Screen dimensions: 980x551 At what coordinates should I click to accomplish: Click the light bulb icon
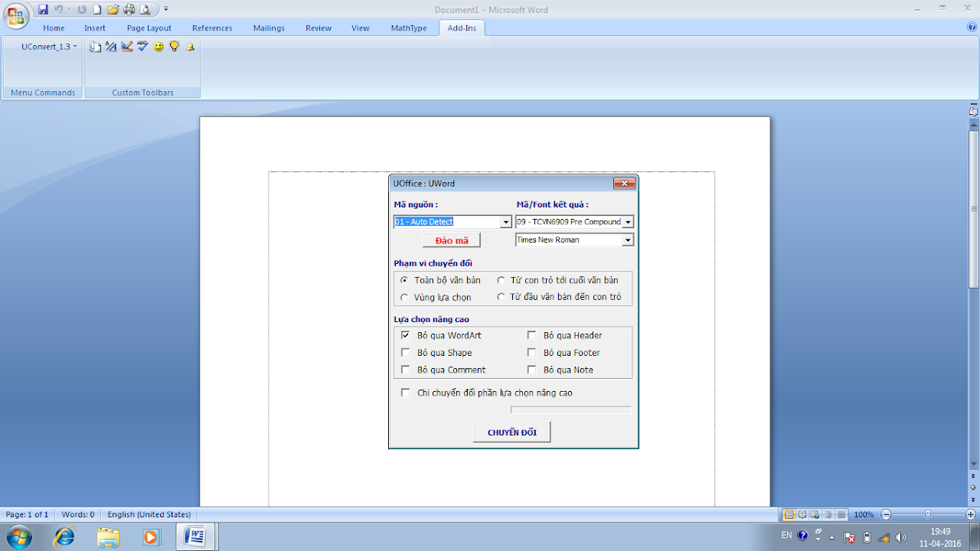click(x=174, y=47)
